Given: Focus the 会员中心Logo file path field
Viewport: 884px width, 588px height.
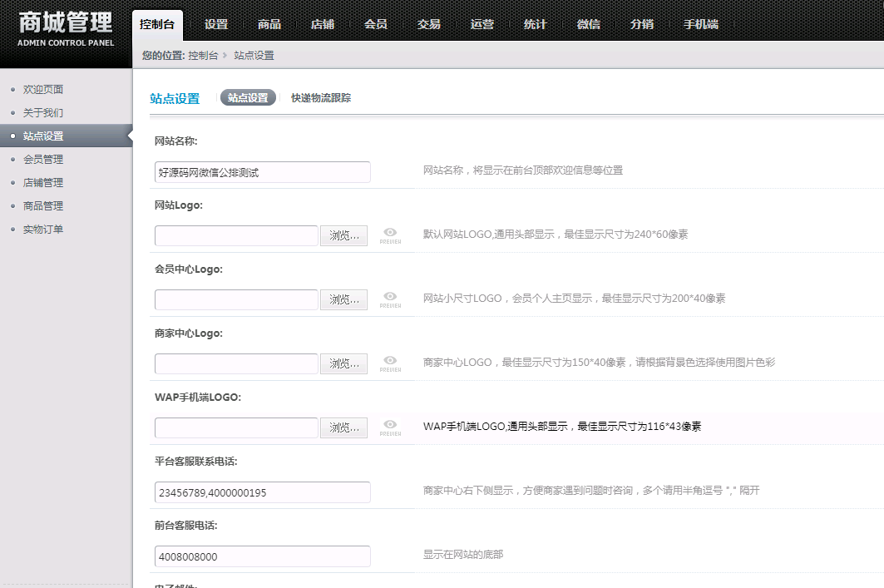Looking at the screenshot, I should (x=236, y=299).
